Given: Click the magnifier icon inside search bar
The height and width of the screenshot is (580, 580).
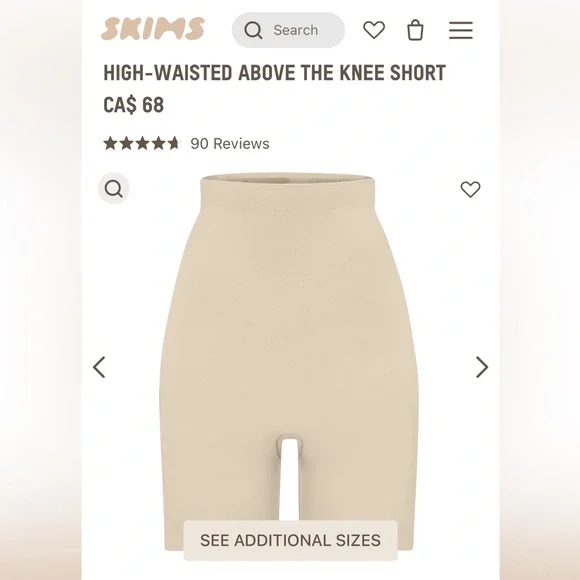Looking at the screenshot, I should coord(253,30).
